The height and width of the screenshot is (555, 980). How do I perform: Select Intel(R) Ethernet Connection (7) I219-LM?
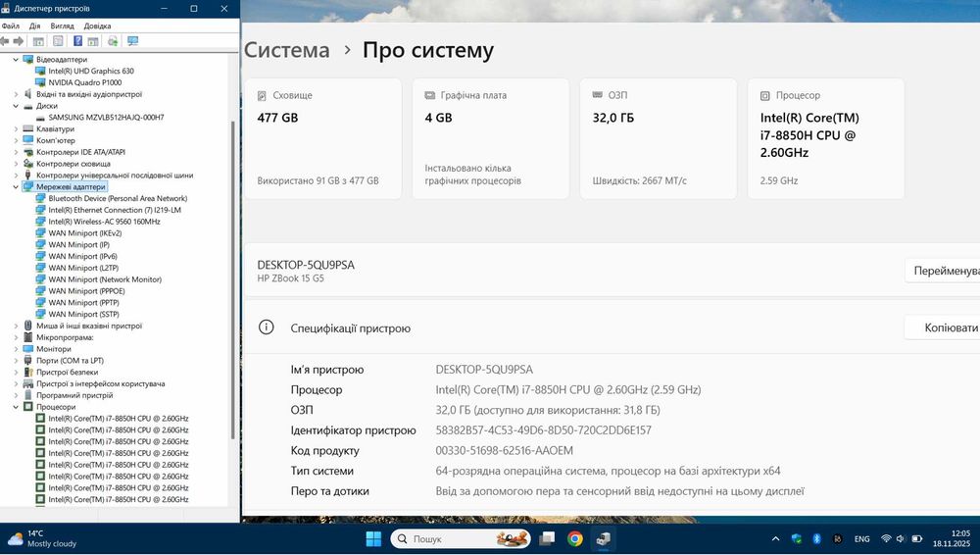point(115,210)
